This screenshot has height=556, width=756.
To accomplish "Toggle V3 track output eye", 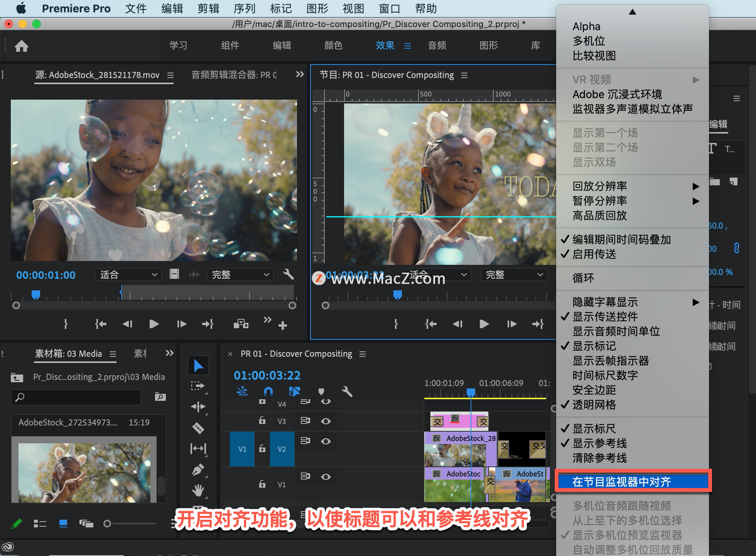I will tap(326, 421).
